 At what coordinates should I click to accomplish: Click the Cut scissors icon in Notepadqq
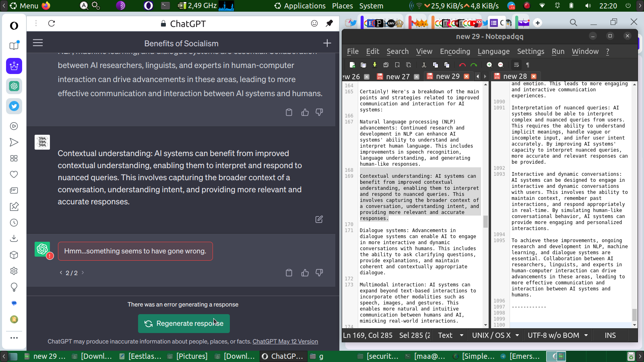click(424, 65)
